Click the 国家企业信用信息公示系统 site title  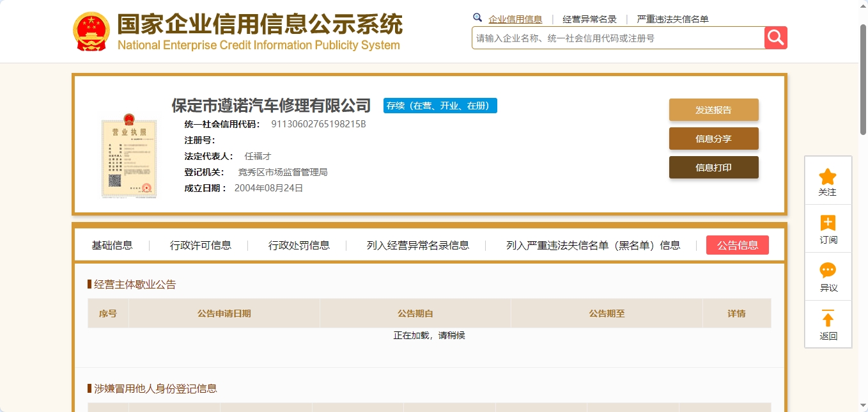(x=260, y=25)
